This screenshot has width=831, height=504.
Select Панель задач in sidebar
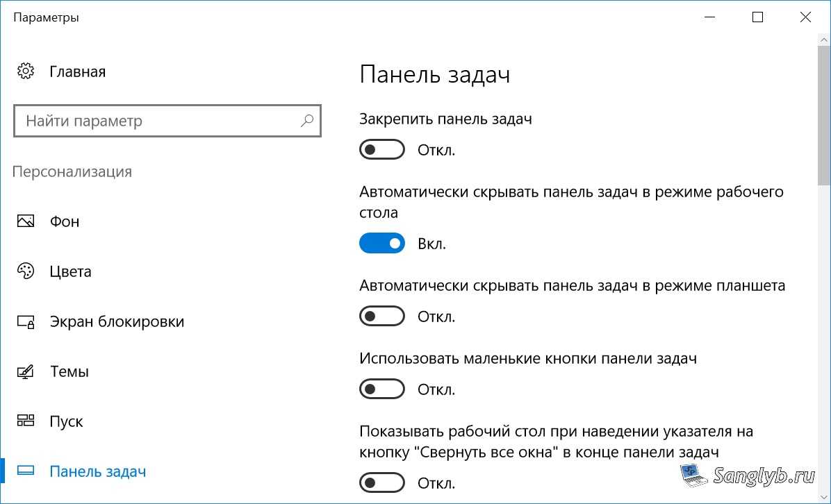(x=97, y=471)
